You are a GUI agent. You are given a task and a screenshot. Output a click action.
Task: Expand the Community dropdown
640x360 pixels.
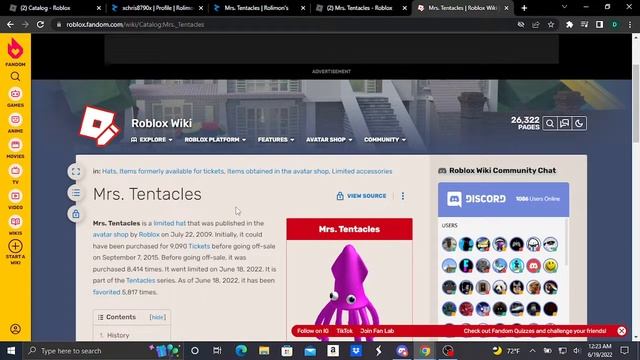(x=385, y=140)
